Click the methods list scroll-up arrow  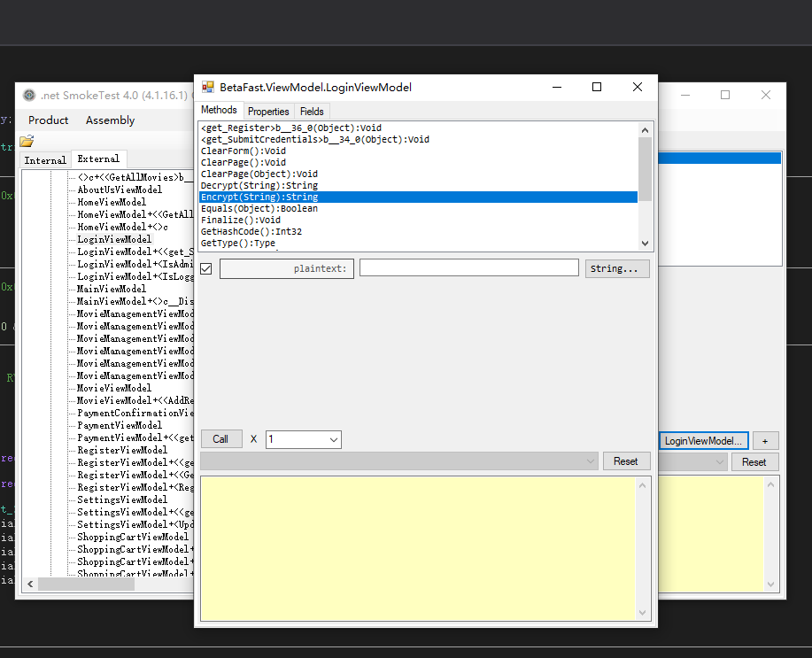coord(646,130)
